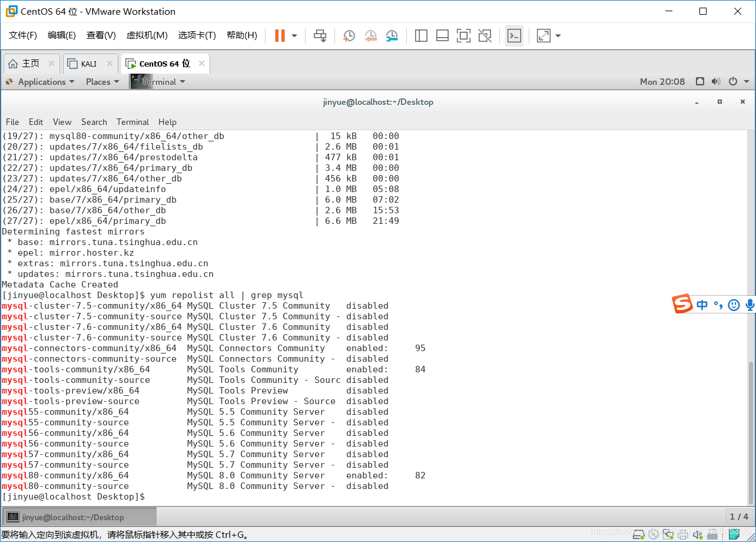Open the terminal View menu
The width and height of the screenshot is (756, 542).
62,122
